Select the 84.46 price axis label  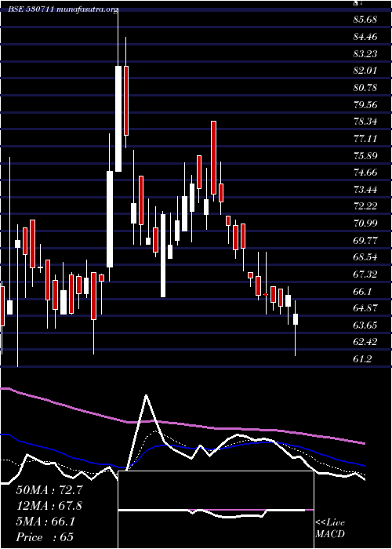(365, 36)
